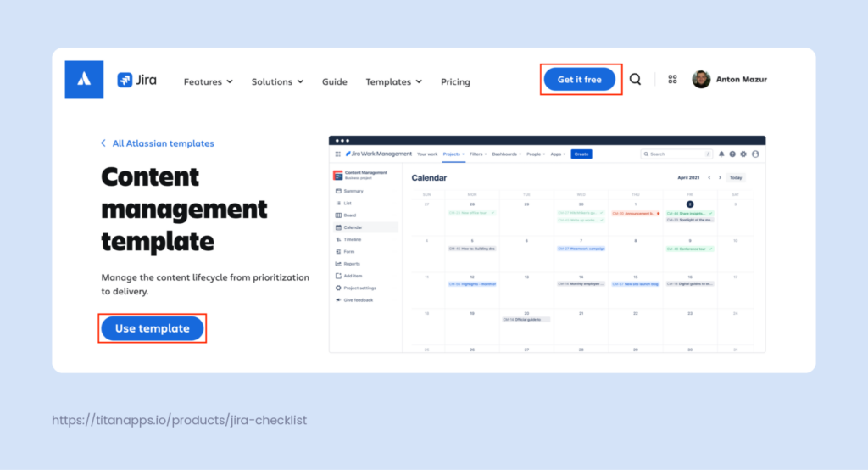Open the Atlassian app switcher grid icon

(x=672, y=79)
